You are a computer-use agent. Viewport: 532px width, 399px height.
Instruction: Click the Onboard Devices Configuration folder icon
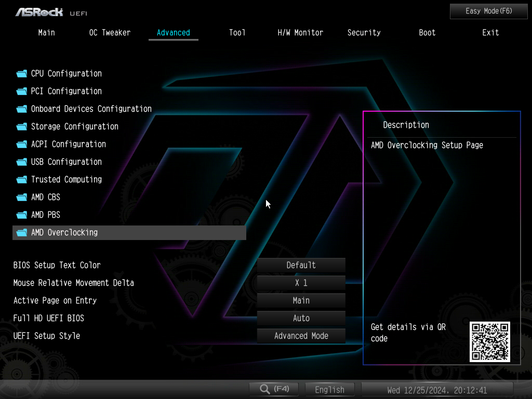22,109
